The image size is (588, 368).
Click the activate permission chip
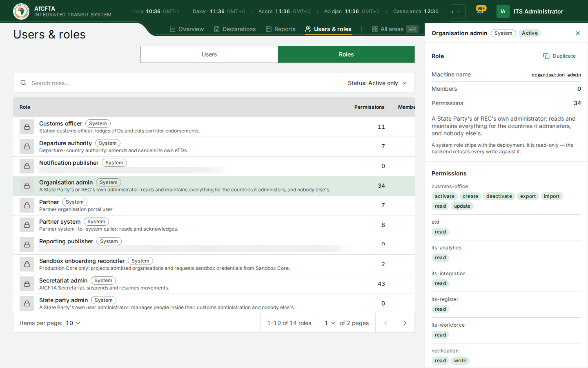444,196
